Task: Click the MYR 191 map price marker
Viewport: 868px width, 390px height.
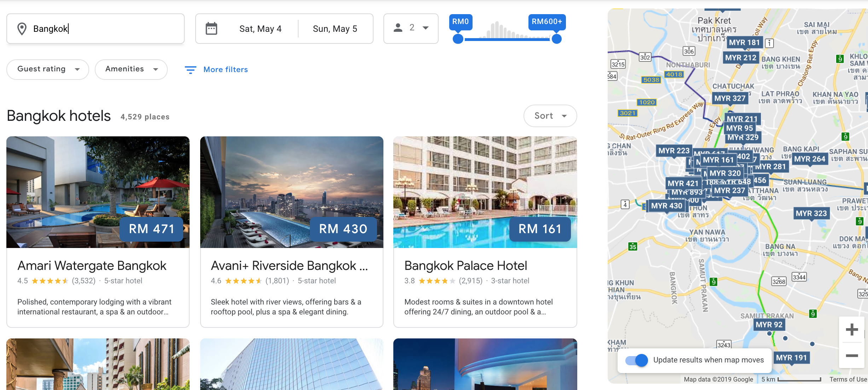Action: click(791, 358)
